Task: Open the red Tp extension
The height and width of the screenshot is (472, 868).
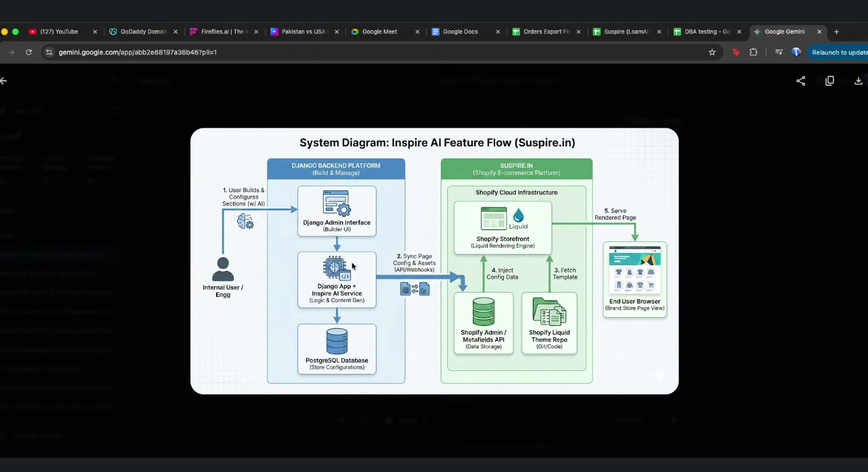Action: click(x=736, y=52)
